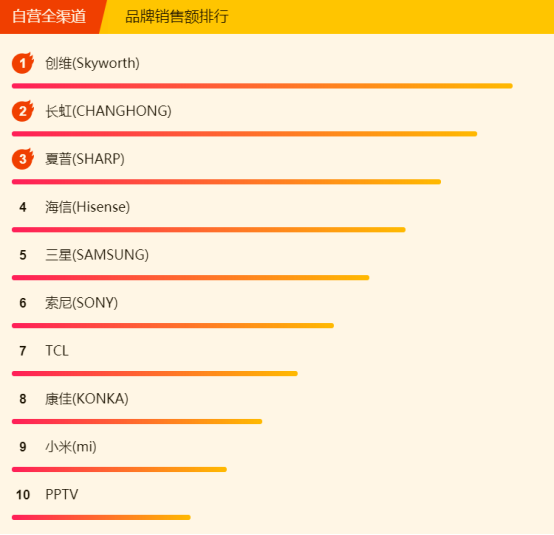The height and width of the screenshot is (535, 554).
Task: Click rank number 4 beside Hisense
Action: [23, 207]
